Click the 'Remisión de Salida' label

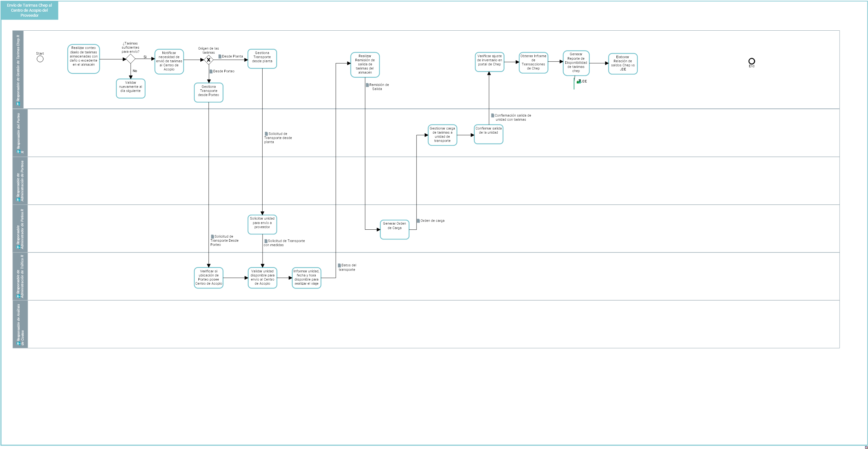point(379,87)
